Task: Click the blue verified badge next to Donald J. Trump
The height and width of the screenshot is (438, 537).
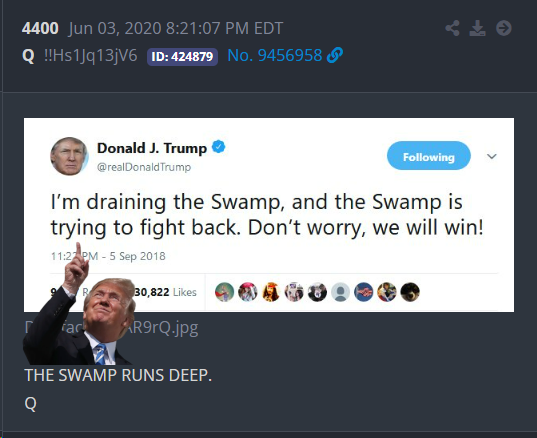Action: point(218,147)
